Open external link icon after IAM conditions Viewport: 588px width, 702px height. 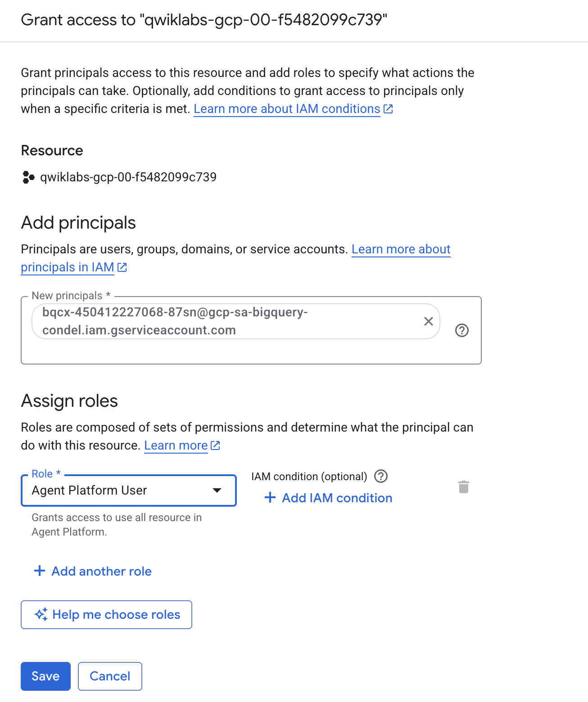pos(388,109)
